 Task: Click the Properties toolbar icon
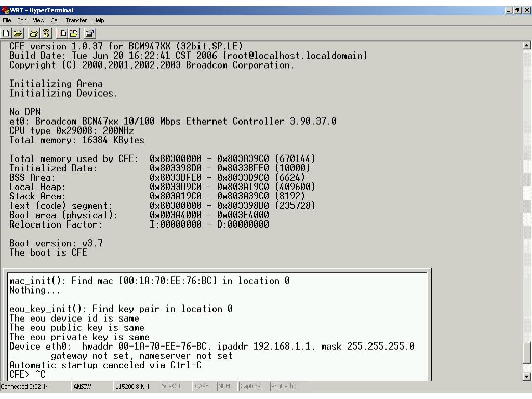(x=90, y=33)
